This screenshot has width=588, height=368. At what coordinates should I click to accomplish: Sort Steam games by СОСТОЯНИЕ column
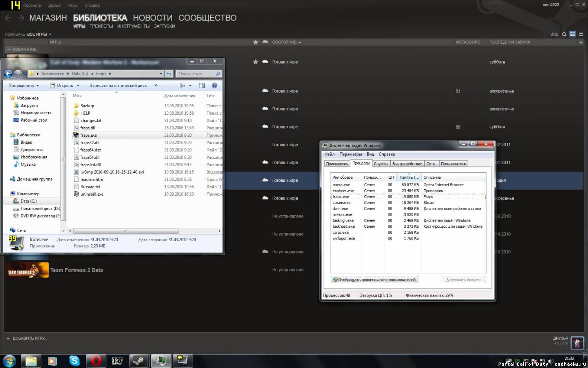click(286, 42)
